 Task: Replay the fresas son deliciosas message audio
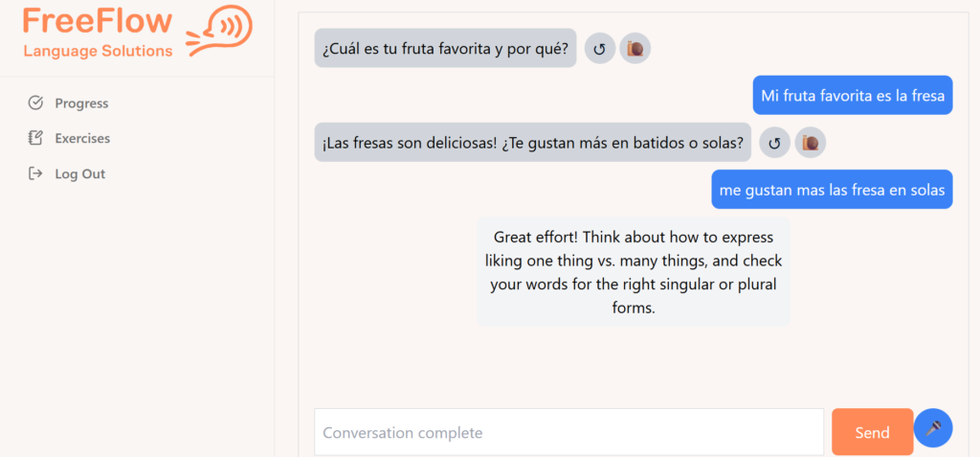point(774,143)
